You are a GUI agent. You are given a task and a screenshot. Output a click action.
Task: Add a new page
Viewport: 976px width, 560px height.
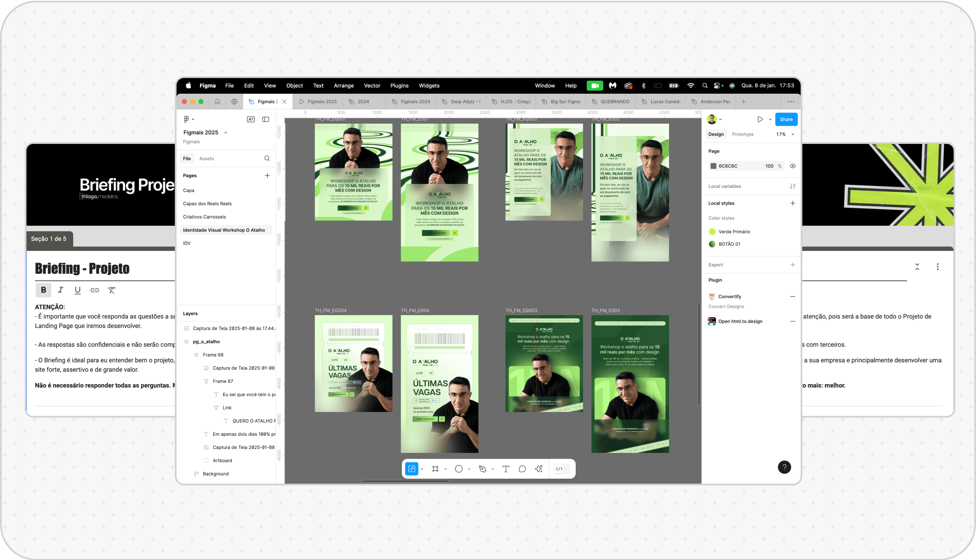pyautogui.click(x=268, y=175)
